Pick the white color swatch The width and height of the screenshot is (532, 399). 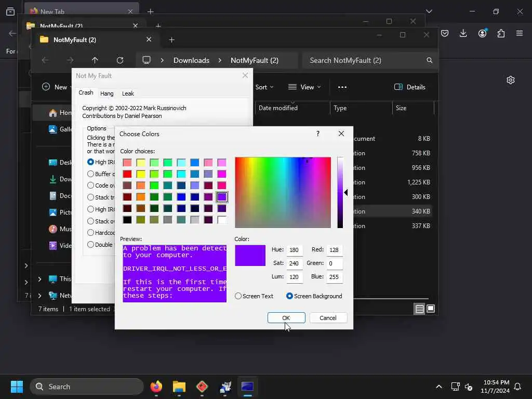click(221, 220)
